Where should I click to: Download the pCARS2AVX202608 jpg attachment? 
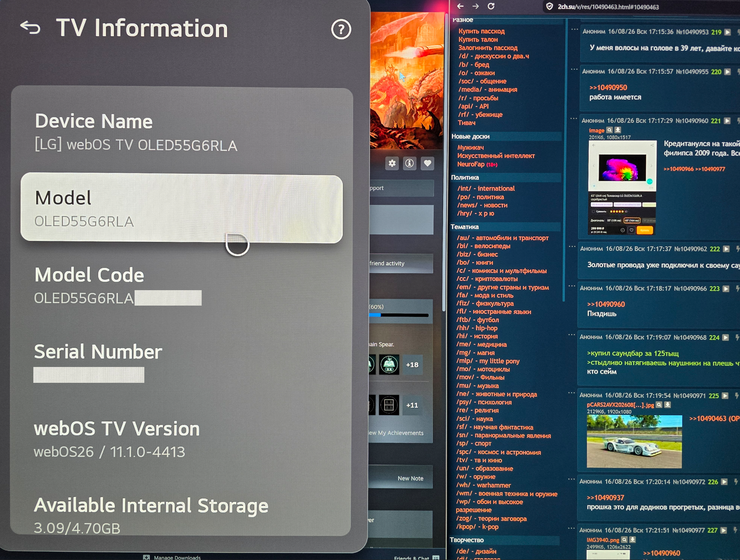(667, 405)
